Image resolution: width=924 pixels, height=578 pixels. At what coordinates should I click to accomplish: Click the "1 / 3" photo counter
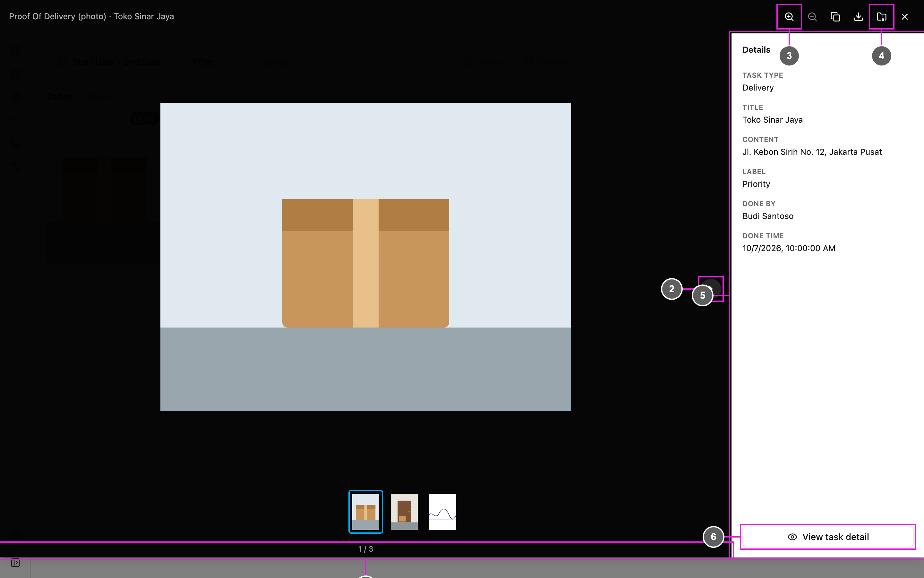(365, 549)
